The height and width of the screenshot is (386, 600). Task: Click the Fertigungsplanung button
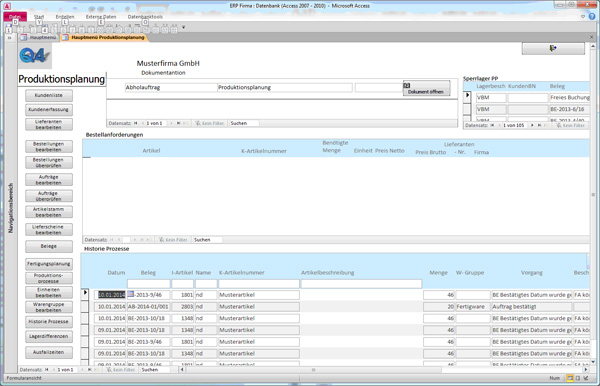[x=49, y=264]
